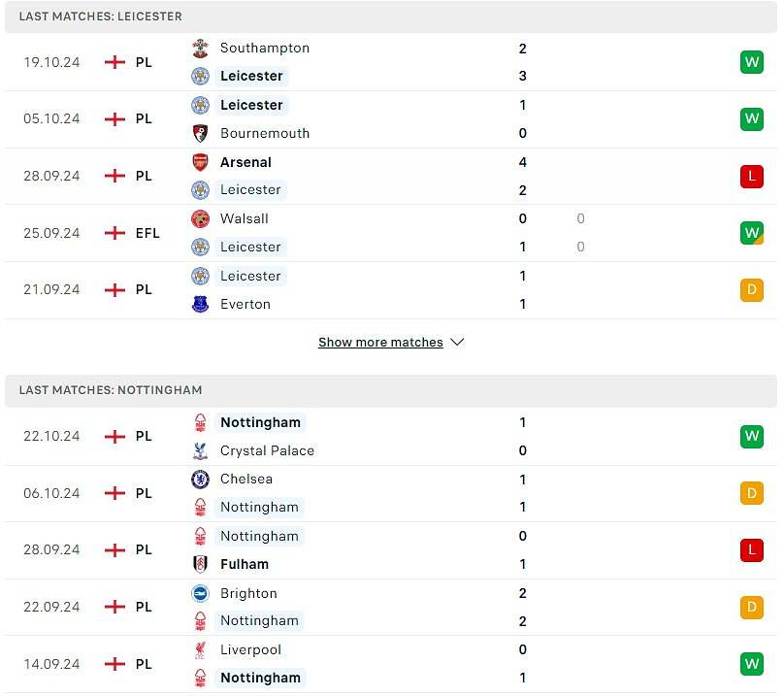Click the Southampton club crest icon
The image size is (784, 696).
[x=200, y=48]
